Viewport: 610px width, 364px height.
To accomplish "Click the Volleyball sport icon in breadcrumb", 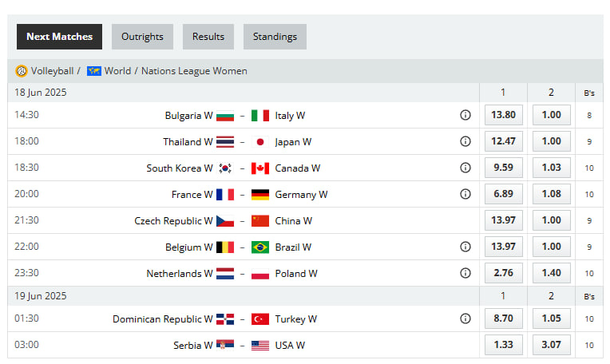I will click(22, 71).
